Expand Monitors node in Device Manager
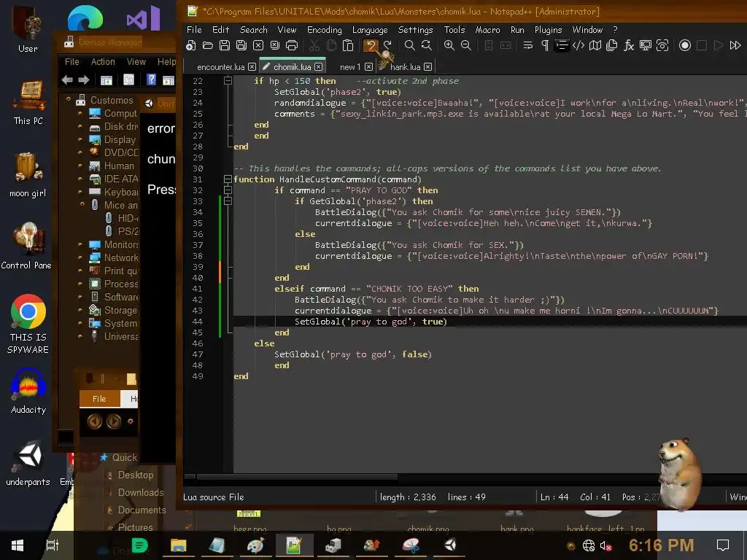The width and height of the screenshot is (747, 560). pyautogui.click(x=80, y=244)
